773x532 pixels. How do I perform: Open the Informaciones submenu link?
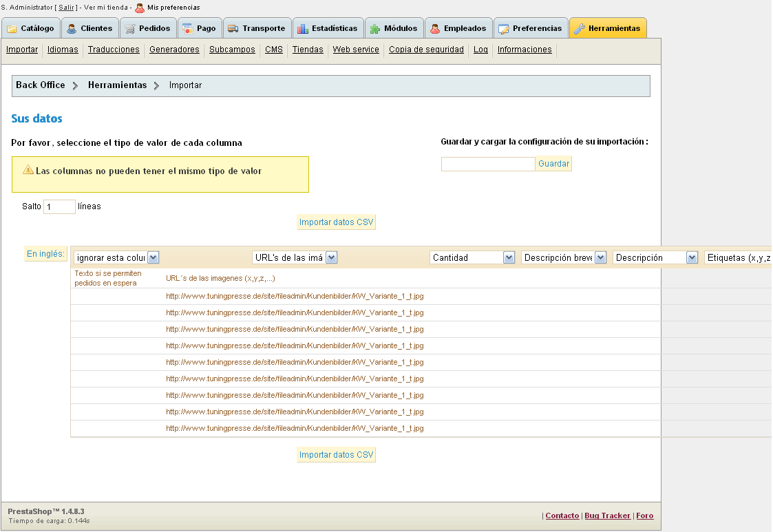tap(524, 50)
